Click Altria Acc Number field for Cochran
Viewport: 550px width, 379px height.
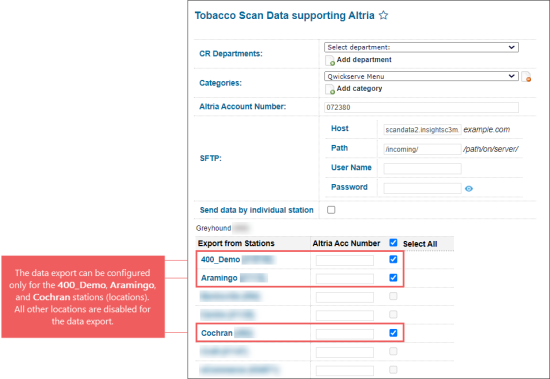tap(345, 333)
